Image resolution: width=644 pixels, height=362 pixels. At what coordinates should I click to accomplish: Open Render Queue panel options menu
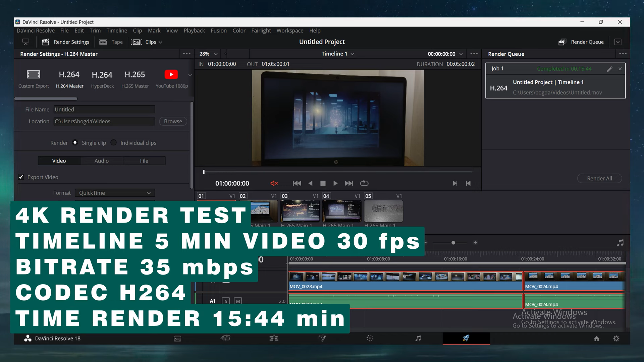[x=623, y=54]
